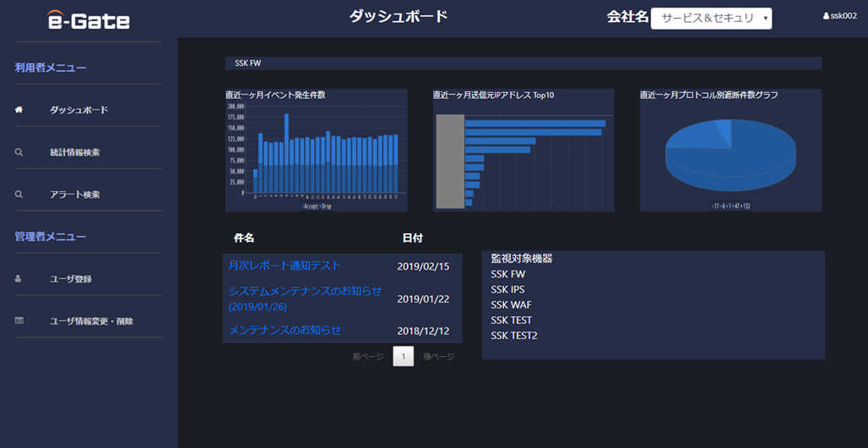Select アラート検索 from the sidebar

tap(74, 194)
